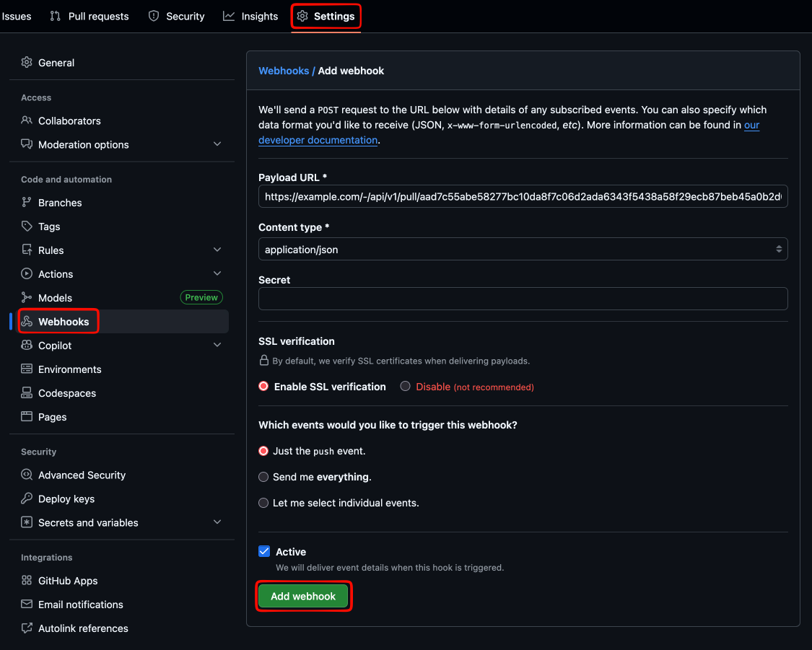
Task: Follow the Webhooks breadcrumb link
Action: point(284,71)
